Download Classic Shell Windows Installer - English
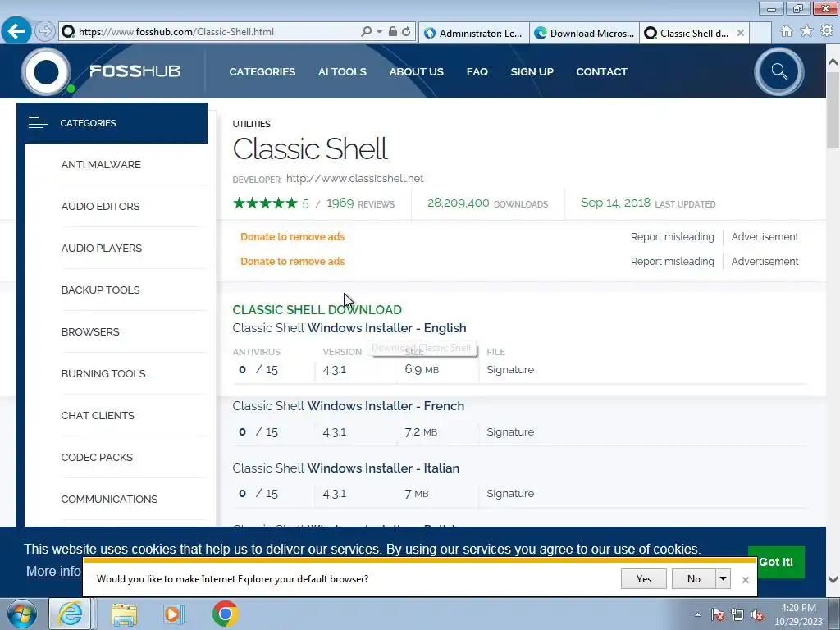Viewport: 840px width, 630px height. pos(349,328)
